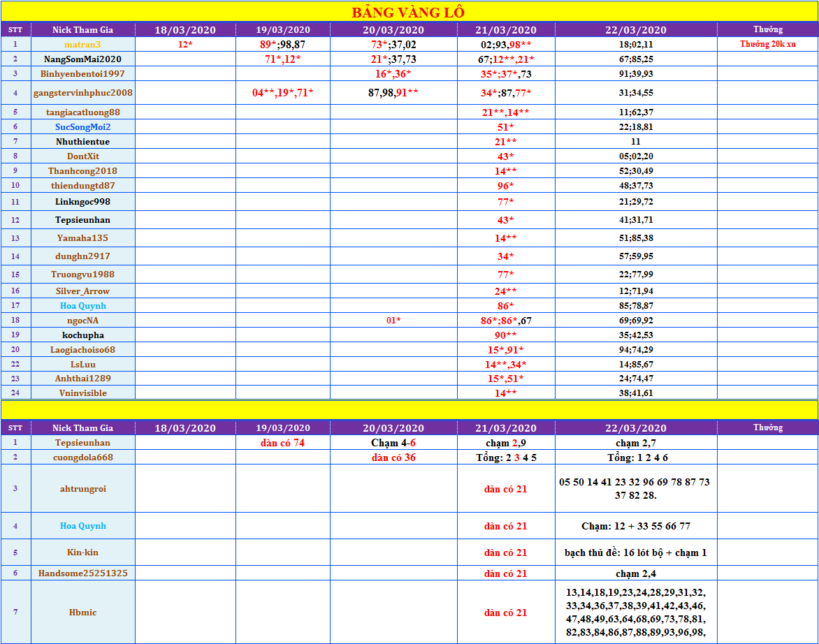This screenshot has width=819, height=644.
Task: Click the "Tổng: 1 2 4 6" cell
Action: (x=635, y=457)
